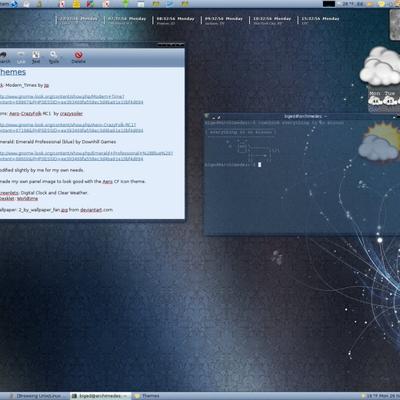Click the 'Aero-CrazyFolk' link text in the note
The height and width of the screenshot is (400, 400).
pos(25,114)
